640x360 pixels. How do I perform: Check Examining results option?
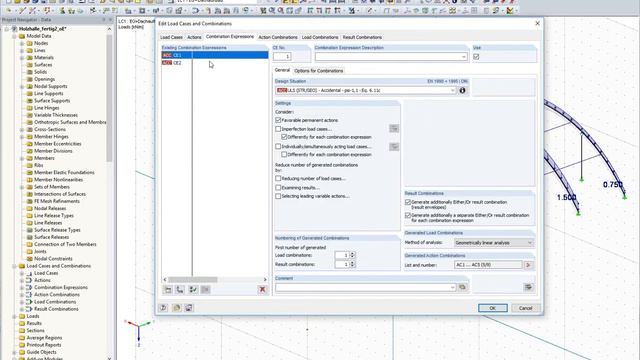point(278,187)
